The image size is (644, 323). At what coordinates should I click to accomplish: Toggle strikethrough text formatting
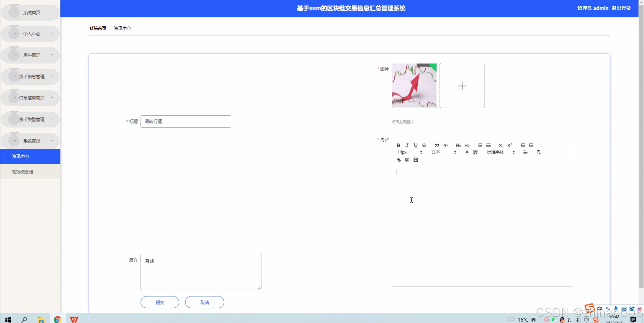[424, 145]
